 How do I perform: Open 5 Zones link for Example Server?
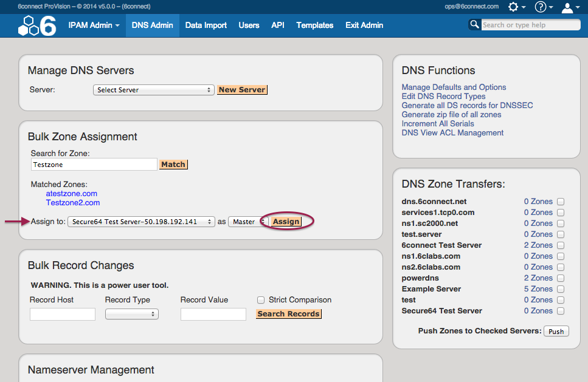[x=538, y=289]
